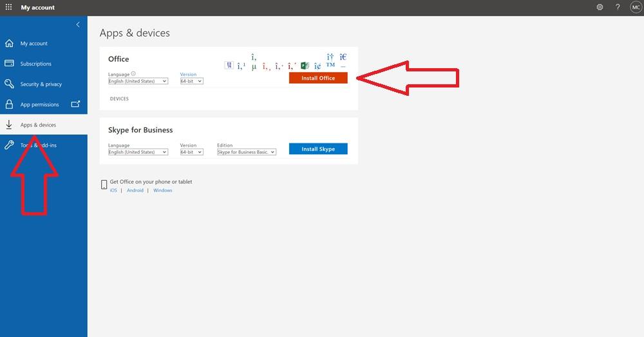Open the app launcher waffle icon
This screenshot has height=337, width=644.
8,8
